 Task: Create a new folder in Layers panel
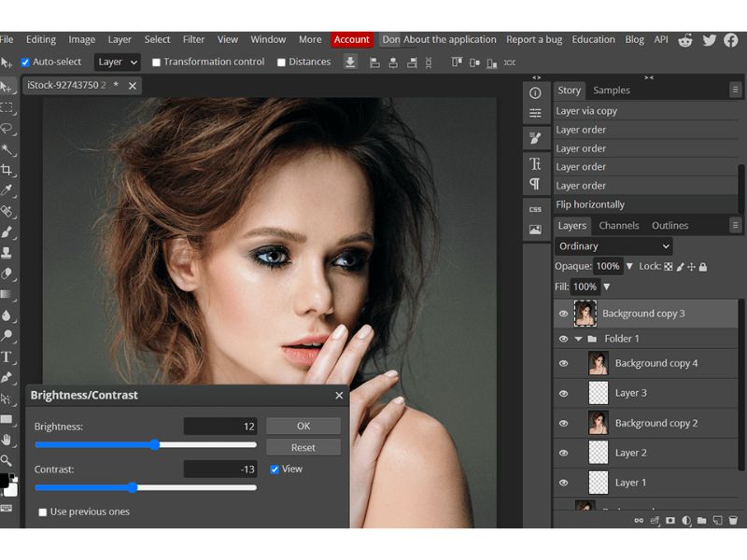[x=703, y=520]
